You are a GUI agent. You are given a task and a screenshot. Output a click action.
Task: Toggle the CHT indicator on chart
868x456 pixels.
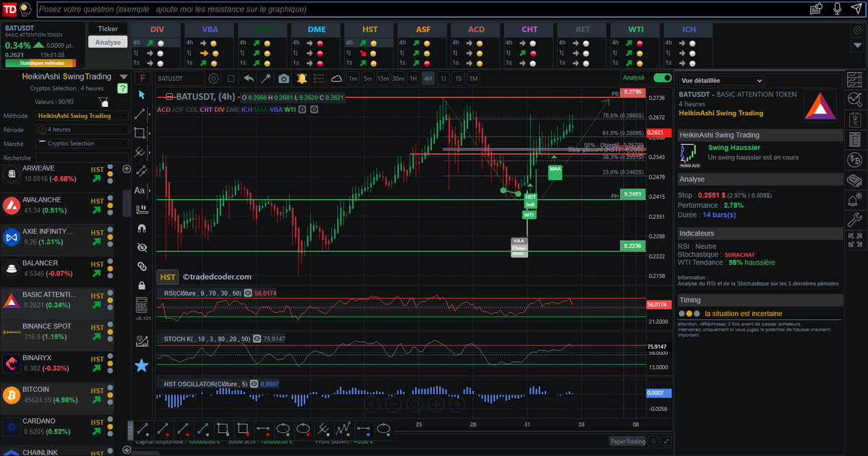tap(206, 110)
